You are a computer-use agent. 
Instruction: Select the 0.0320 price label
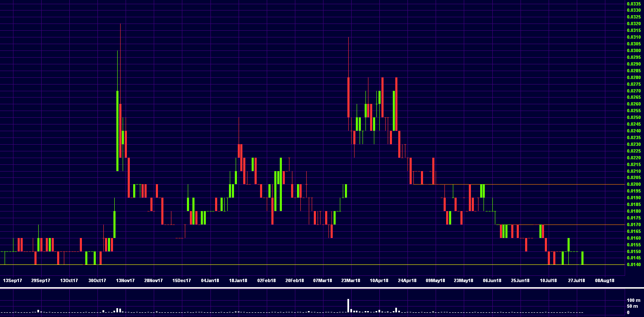point(633,24)
